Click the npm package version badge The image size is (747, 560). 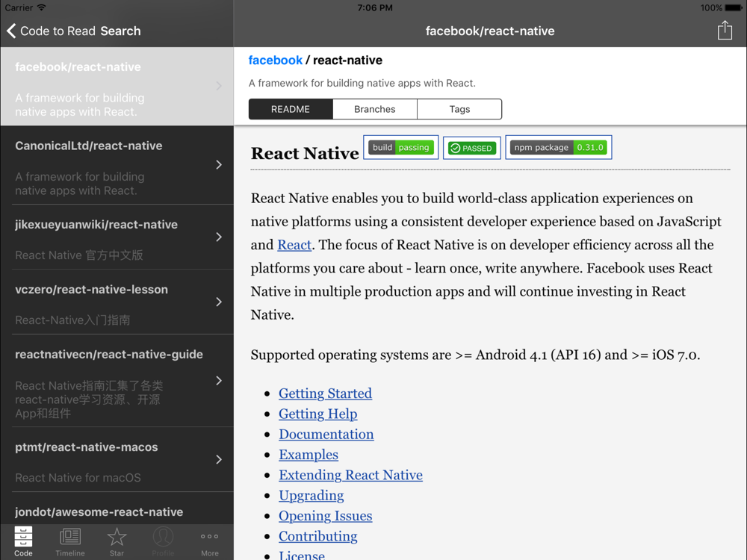(559, 148)
